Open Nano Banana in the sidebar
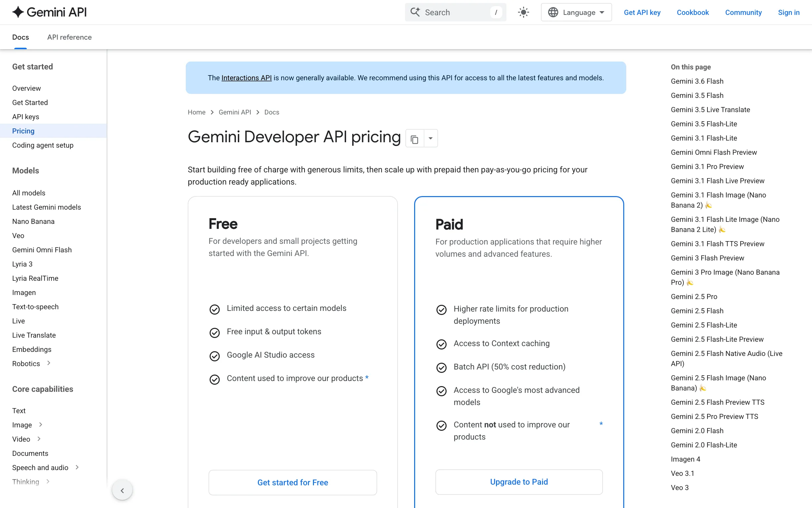 [33, 221]
